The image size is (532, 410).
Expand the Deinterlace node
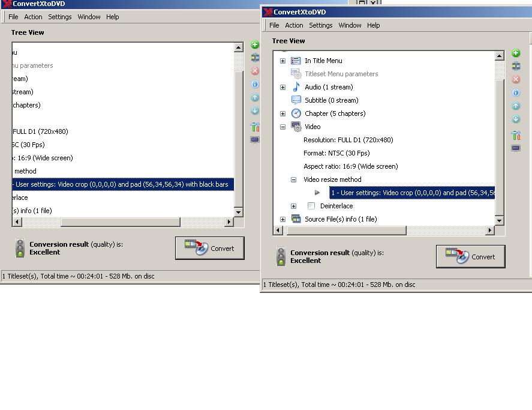(293, 206)
